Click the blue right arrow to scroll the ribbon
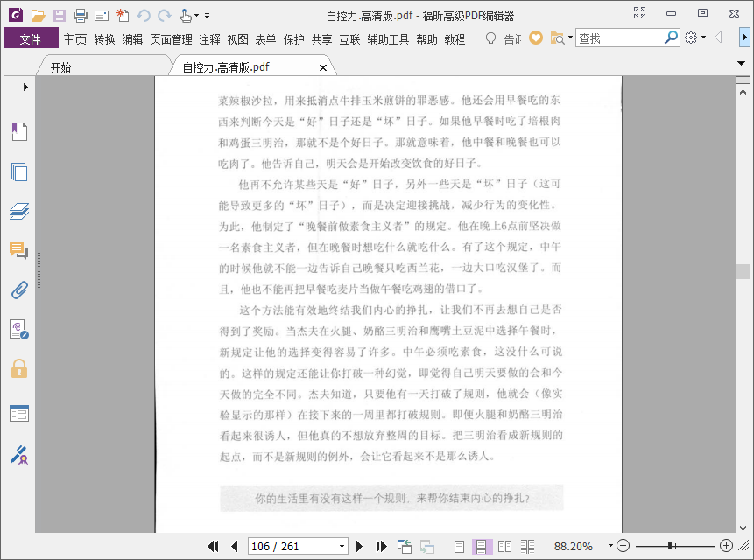Screen dimensions: 754x560 click(x=744, y=38)
